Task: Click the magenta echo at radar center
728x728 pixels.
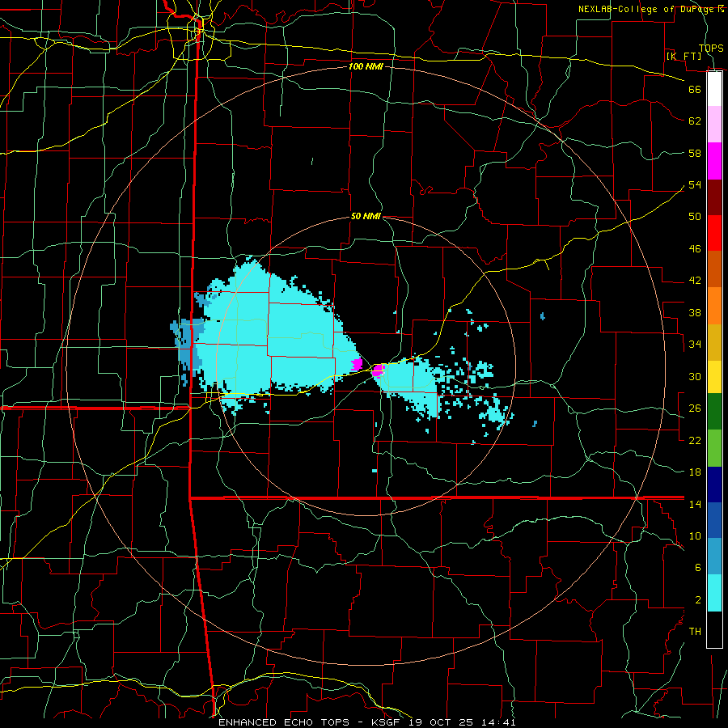Action: pyautogui.click(x=378, y=370)
